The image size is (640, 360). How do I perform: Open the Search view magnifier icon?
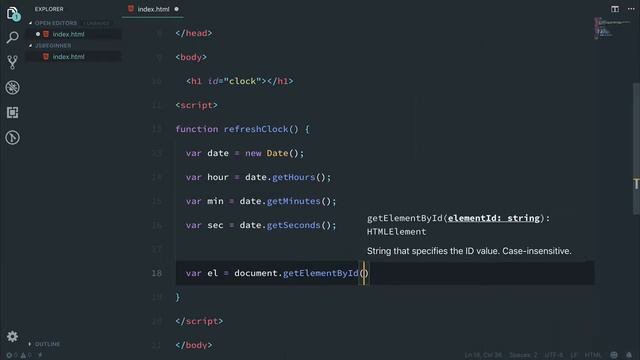[13, 38]
